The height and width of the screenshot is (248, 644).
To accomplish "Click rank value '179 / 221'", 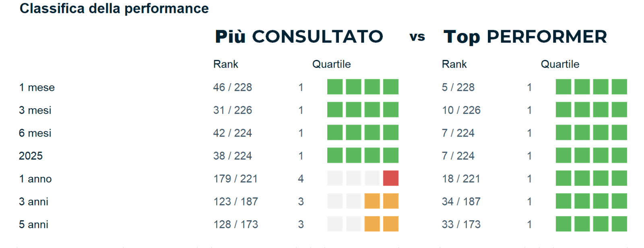I will coord(235,178).
